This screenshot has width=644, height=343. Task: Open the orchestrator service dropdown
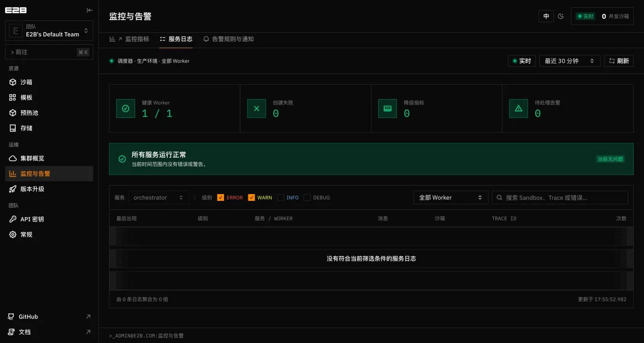coord(159,198)
